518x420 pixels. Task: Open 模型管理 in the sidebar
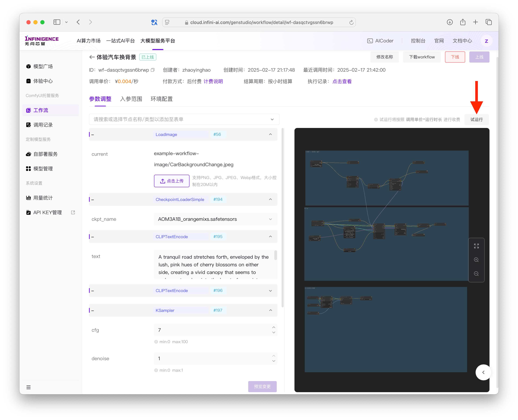(x=51, y=169)
